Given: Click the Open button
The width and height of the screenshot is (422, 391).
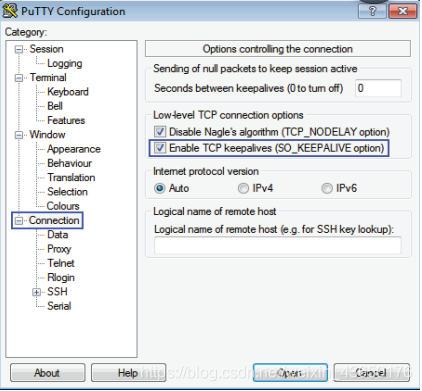Looking at the screenshot, I should (x=290, y=373).
